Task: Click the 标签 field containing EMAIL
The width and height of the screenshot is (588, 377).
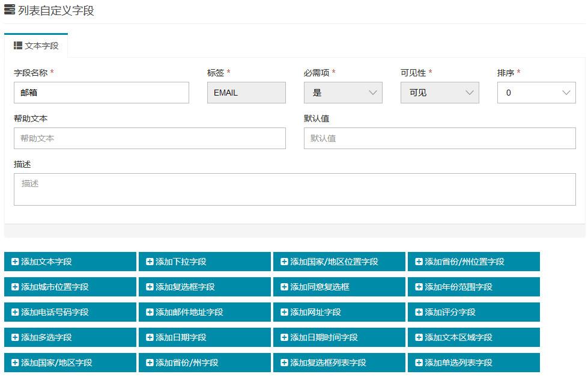Action: click(x=246, y=93)
